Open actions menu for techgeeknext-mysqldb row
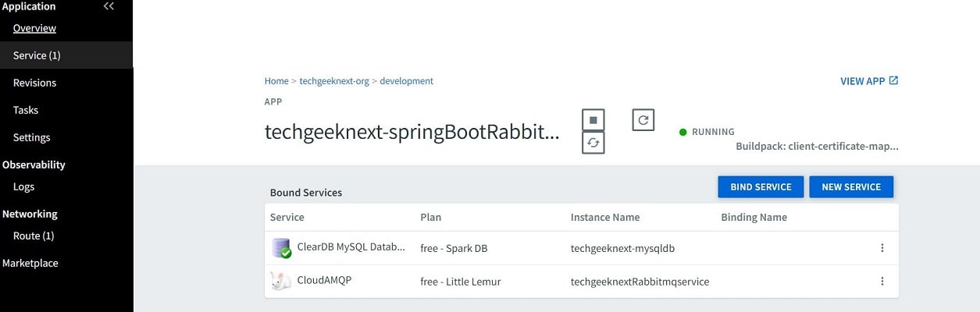980x312 pixels. coord(882,248)
